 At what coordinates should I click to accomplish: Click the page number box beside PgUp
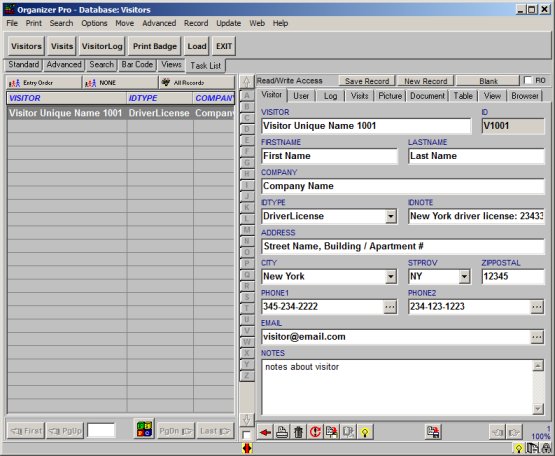pyautogui.click(x=101, y=431)
